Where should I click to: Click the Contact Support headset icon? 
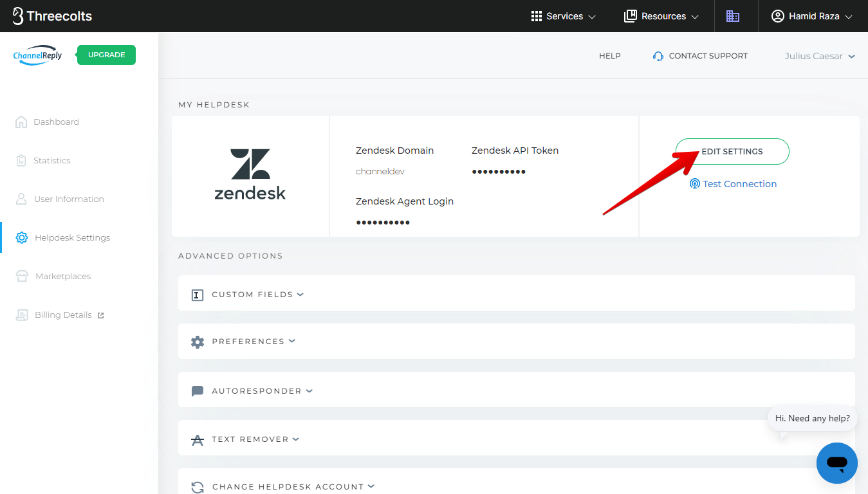[658, 56]
